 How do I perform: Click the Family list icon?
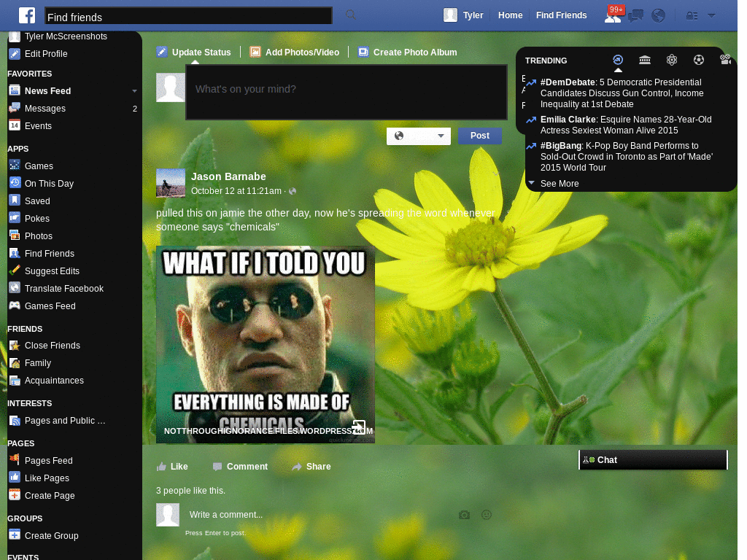[x=15, y=363]
